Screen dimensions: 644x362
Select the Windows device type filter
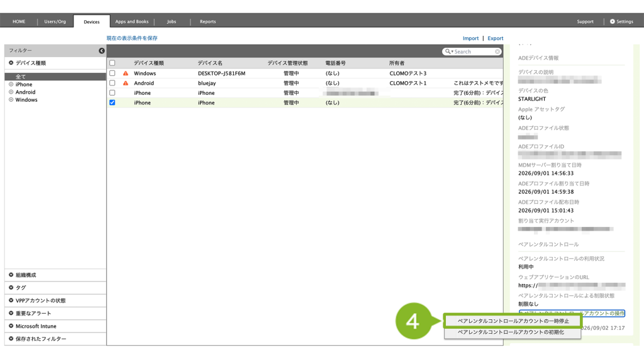coord(26,100)
